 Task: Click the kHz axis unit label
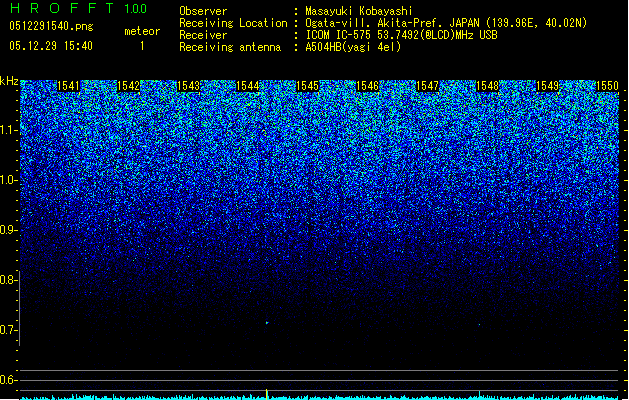[9, 81]
